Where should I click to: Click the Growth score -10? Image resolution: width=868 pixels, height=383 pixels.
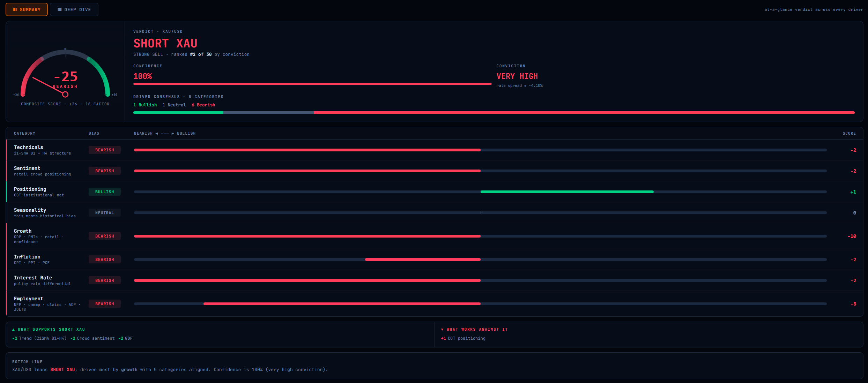852,236
